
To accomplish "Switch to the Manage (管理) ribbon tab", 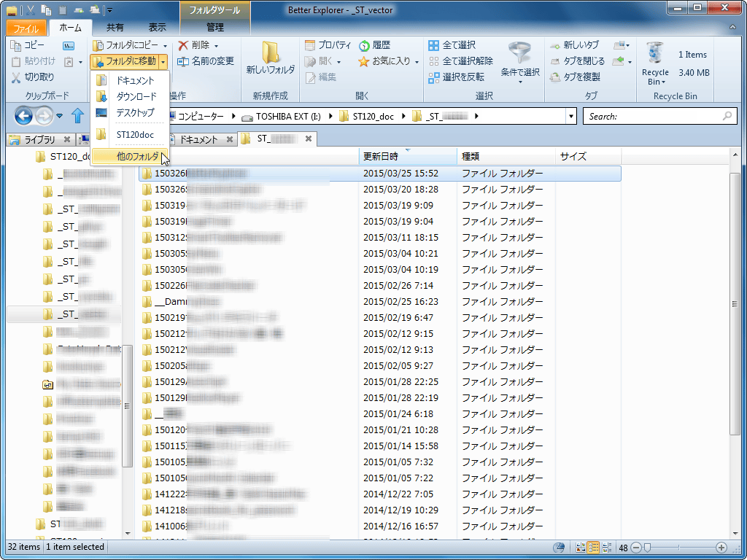I will click(215, 28).
